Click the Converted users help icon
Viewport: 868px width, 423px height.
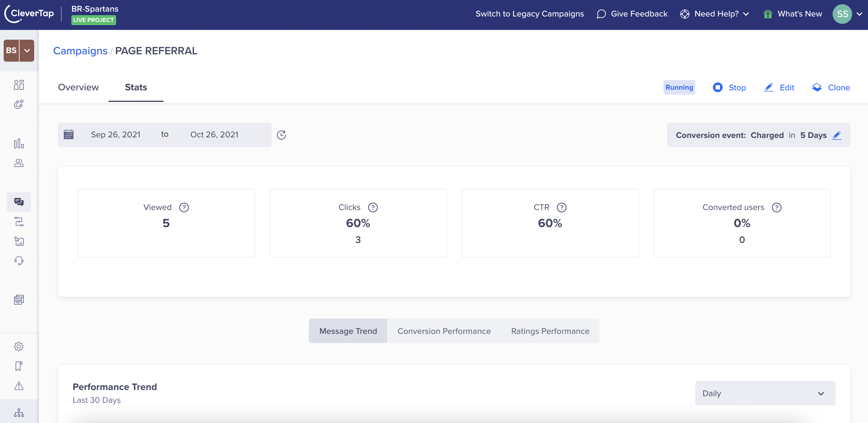pos(777,207)
